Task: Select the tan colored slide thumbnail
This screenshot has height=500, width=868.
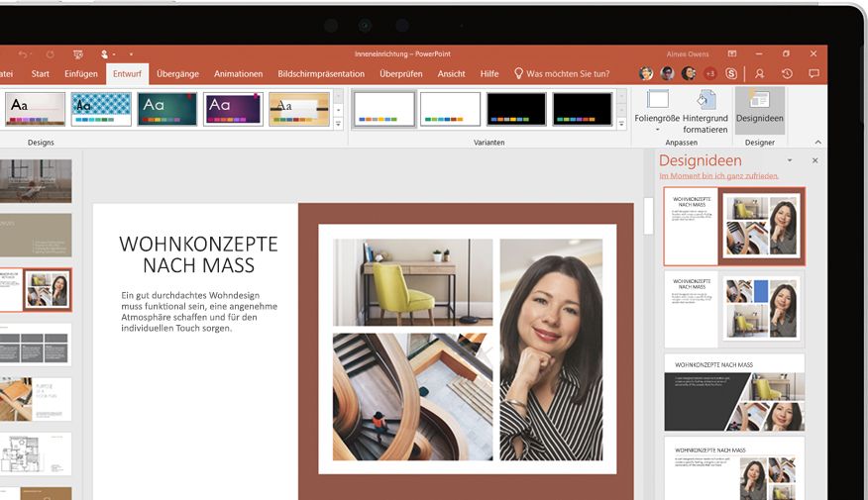Action: point(36,235)
